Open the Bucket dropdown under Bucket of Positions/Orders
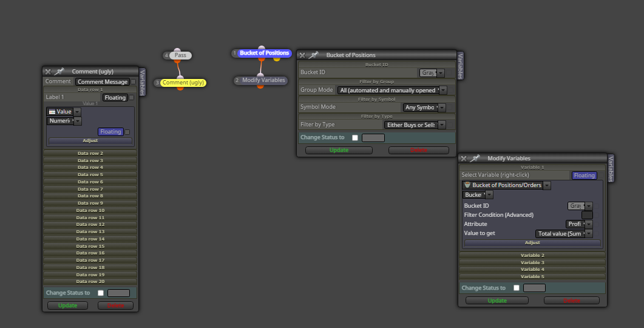The height and width of the screenshot is (328, 644). point(489,195)
